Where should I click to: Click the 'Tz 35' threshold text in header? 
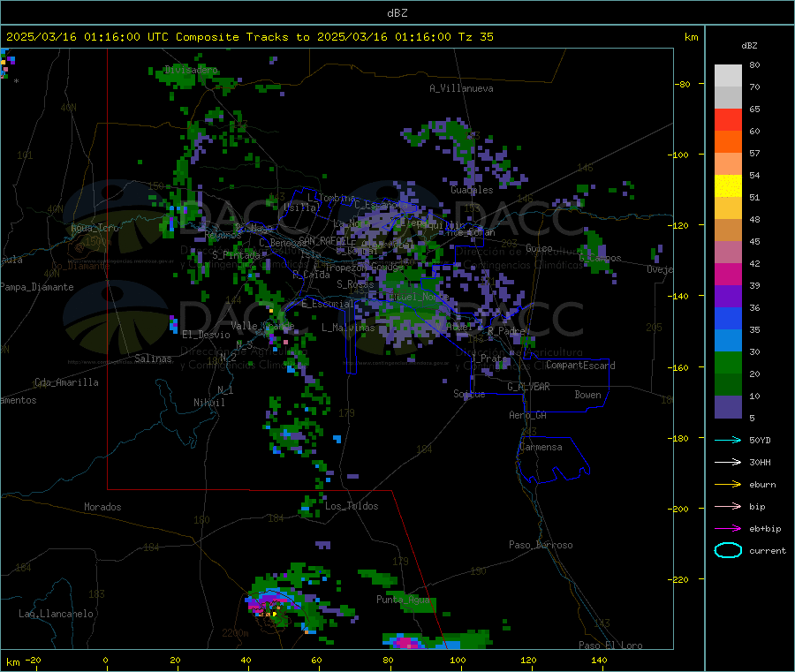coord(475,37)
